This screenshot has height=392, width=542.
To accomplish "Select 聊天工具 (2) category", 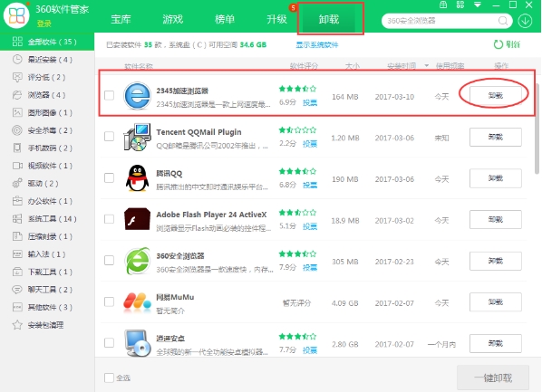I will tap(47, 290).
